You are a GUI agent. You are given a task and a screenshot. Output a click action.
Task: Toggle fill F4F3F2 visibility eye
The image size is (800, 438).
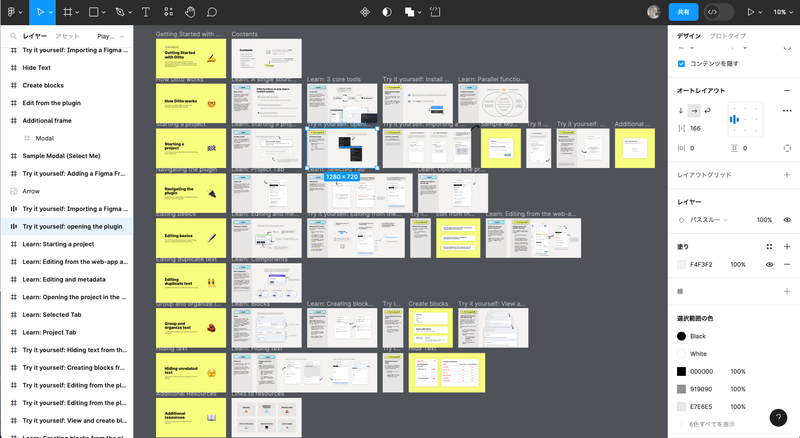point(770,264)
